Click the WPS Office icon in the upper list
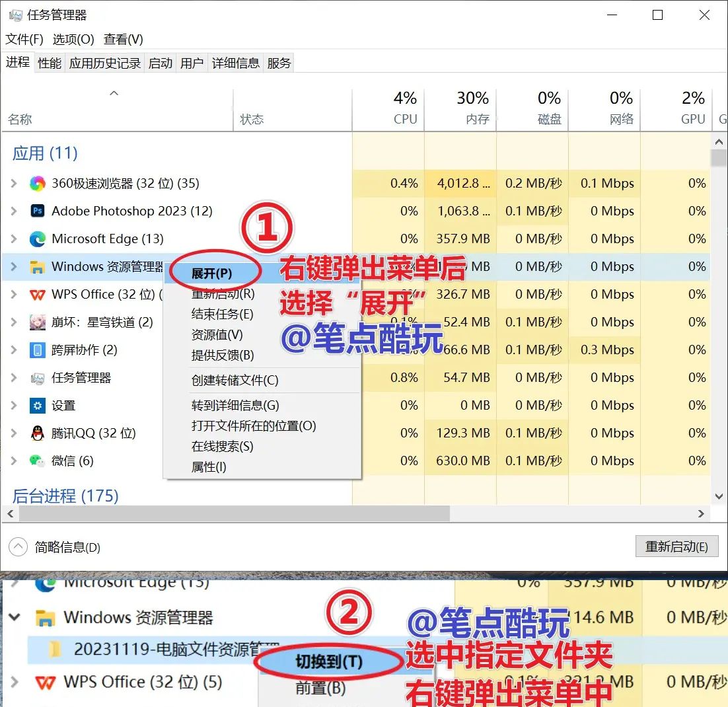The image size is (728, 707). (x=37, y=295)
